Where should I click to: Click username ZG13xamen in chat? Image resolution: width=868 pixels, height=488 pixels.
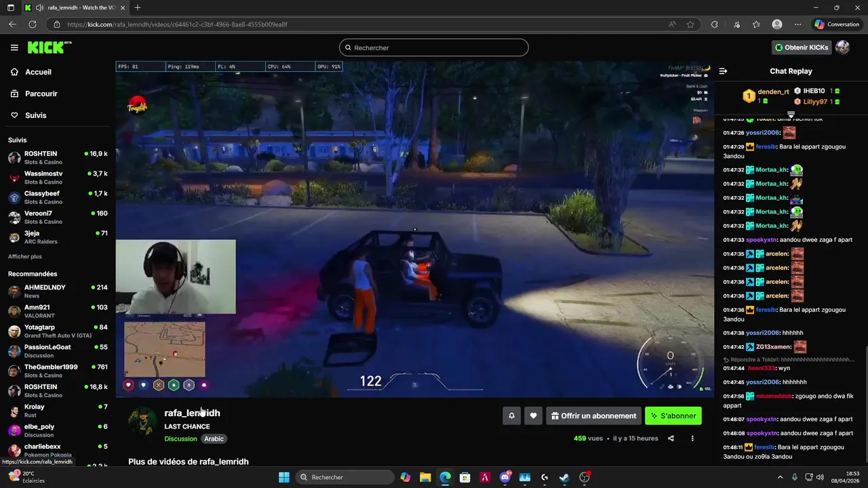[774, 347]
